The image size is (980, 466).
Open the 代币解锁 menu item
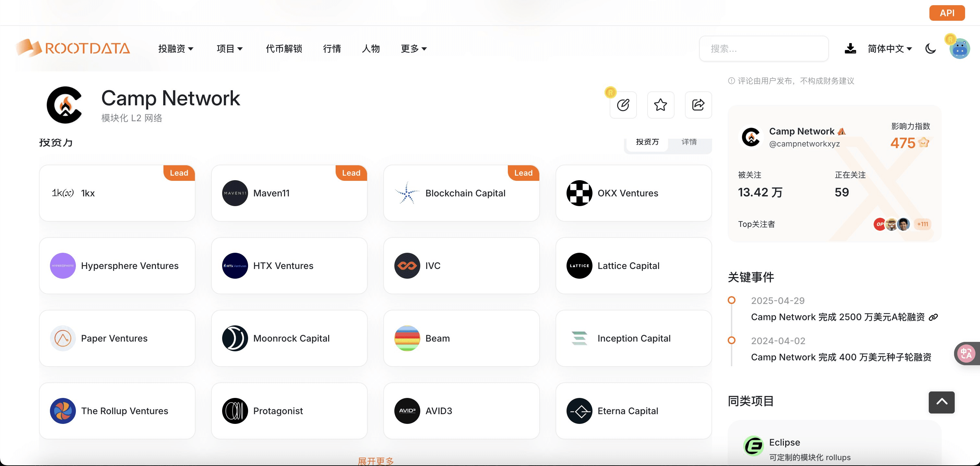284,49
